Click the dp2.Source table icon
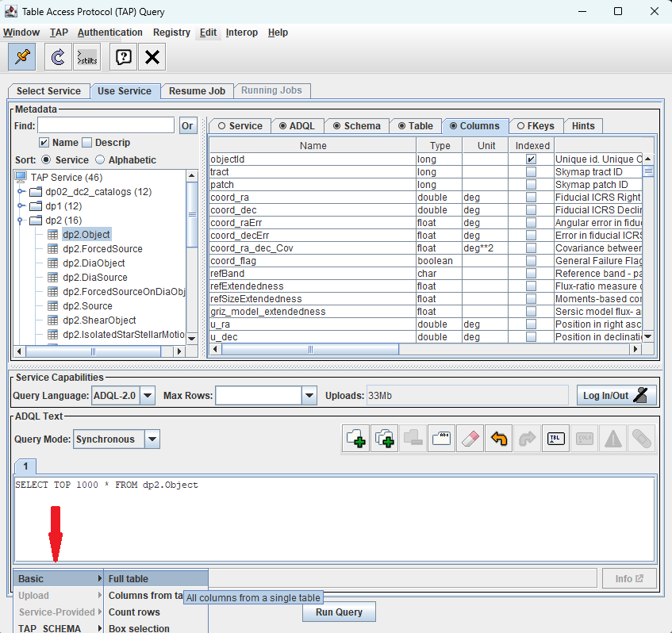672x633 pixels. (x=52, y=306)
